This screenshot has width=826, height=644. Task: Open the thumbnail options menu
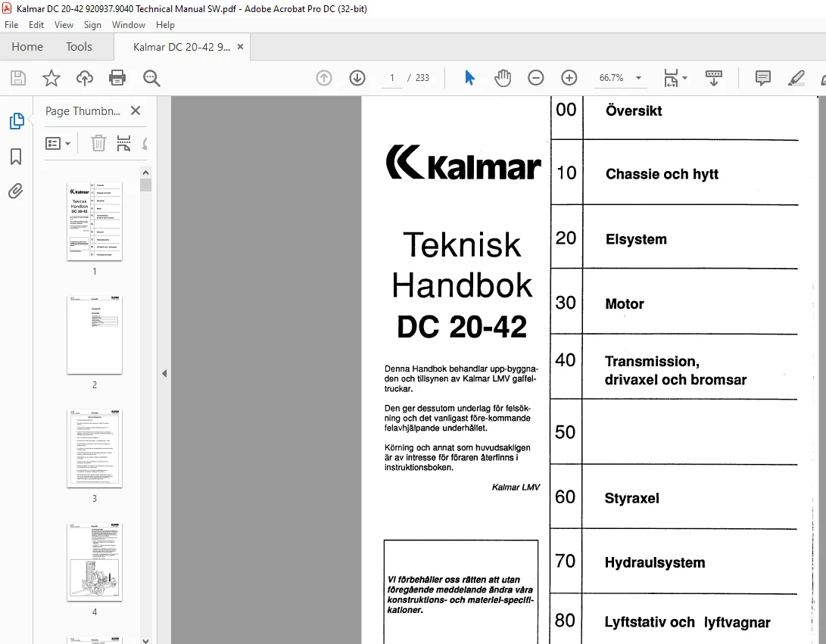58,143
